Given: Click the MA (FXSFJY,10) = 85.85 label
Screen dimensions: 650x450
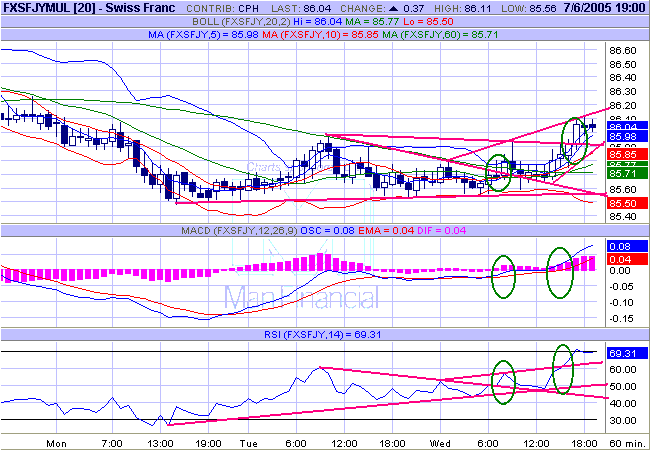Looking at the screenshot, I should [320, 35].
